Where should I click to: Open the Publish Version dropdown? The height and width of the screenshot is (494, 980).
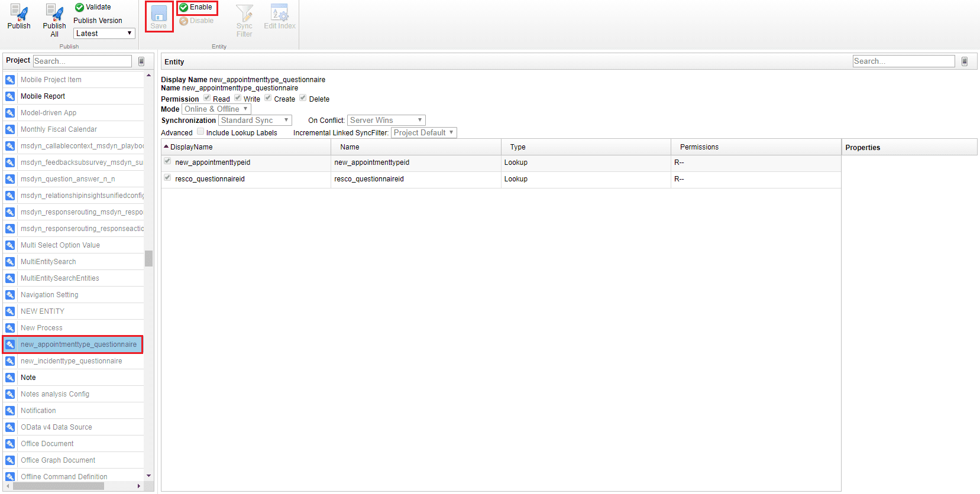pos(104,34)
